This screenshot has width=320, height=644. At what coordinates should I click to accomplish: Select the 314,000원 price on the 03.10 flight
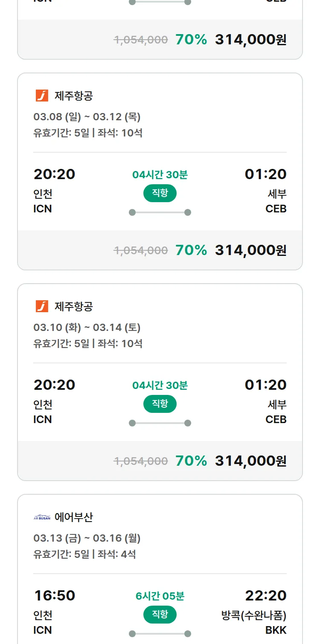coord(250,461)
